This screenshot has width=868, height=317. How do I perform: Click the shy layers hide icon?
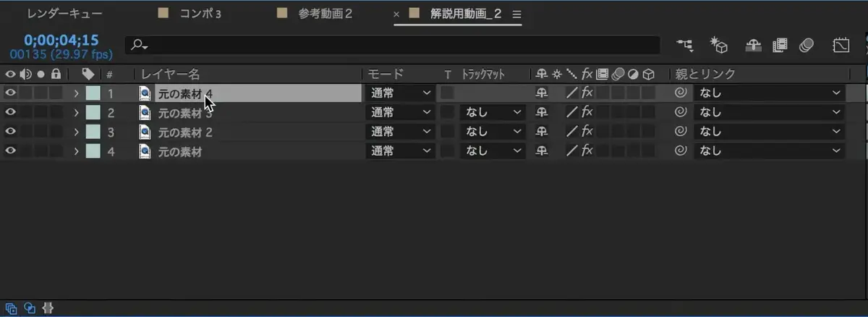754,45
